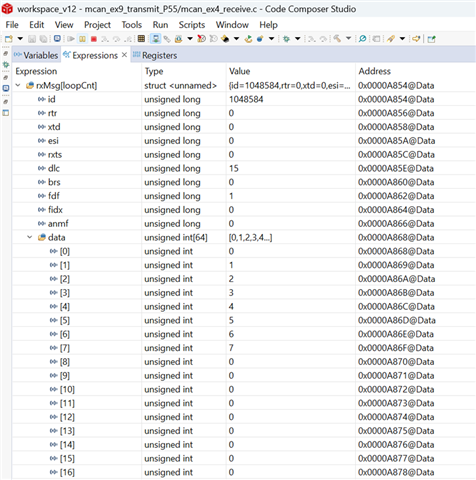Image resolution: width=476 pixels, height=480 pixels.
Task: Click the memory grid icon in toolbar
Action: coord(141,39)
